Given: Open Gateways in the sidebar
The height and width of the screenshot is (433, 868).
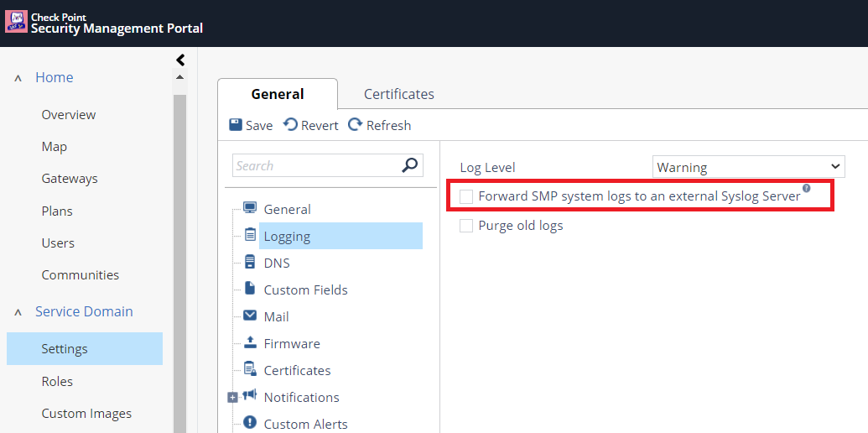Looking at the screenshot, I should point(70,179).
